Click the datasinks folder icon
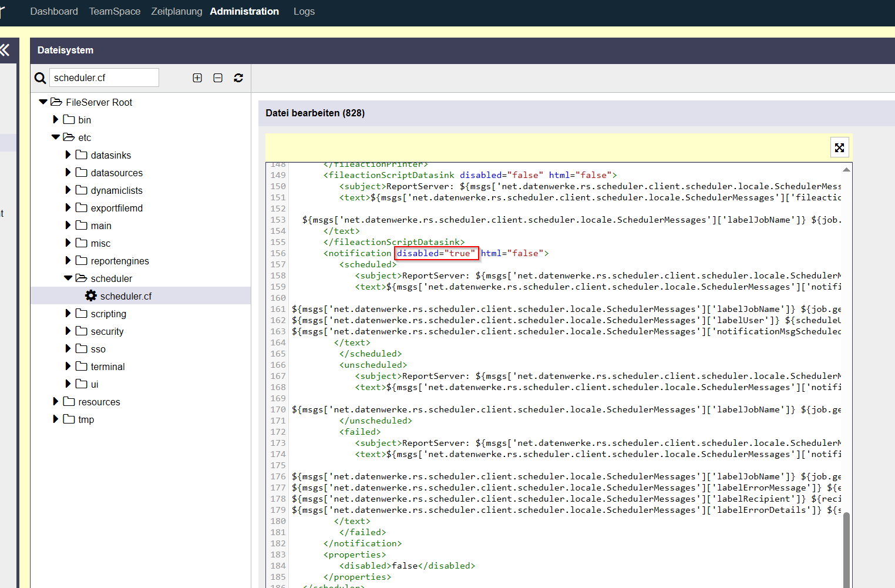895x588 pixels. pos(82,155)
